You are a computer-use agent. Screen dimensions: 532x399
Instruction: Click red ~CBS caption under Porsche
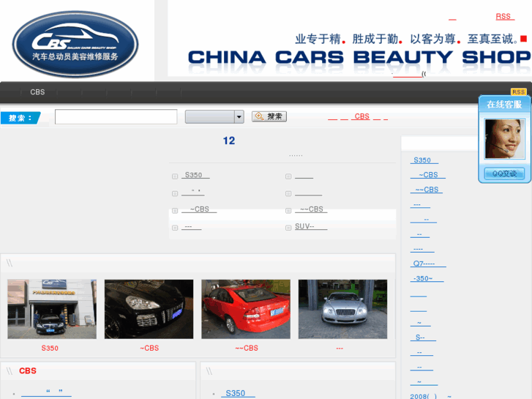tap(149, 348)
